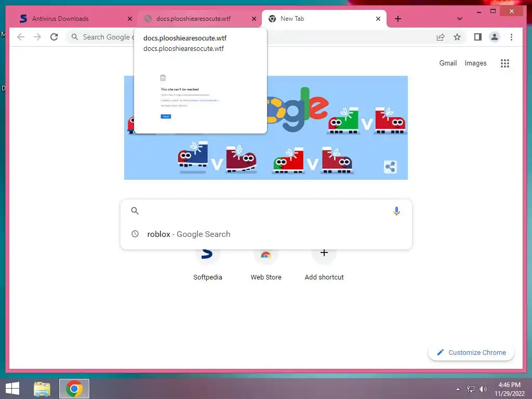Show hidden system tray icons
Image resolution: width=532 pixels, height=399 pixels.
(x=458, y=389)
